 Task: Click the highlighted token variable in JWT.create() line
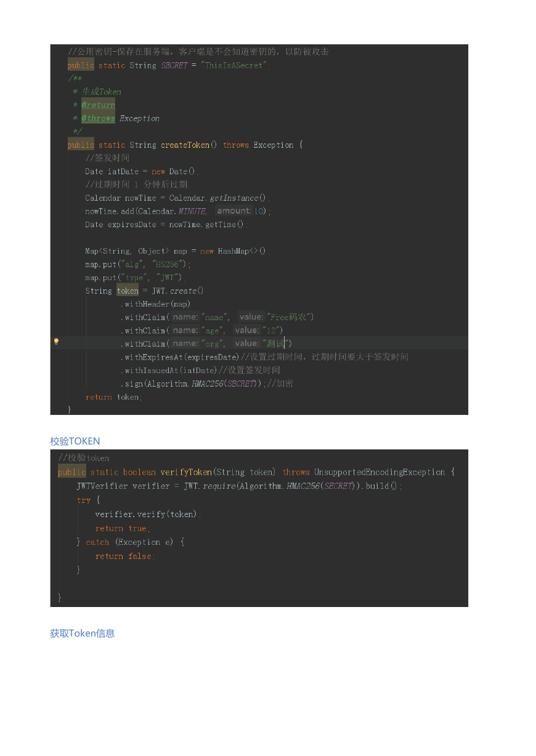[x=128, y=291]
